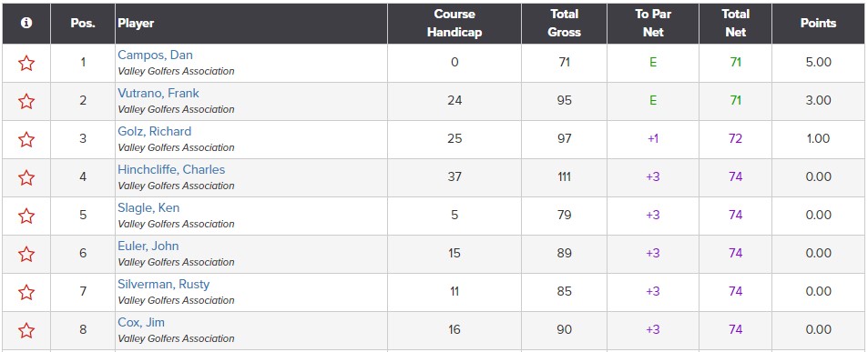Open Vutrano, Frank player profile

(158, 94)
